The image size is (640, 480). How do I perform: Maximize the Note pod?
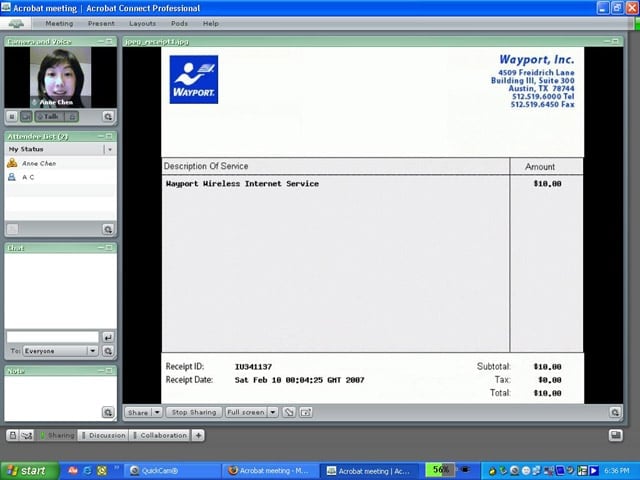[109, 371]
